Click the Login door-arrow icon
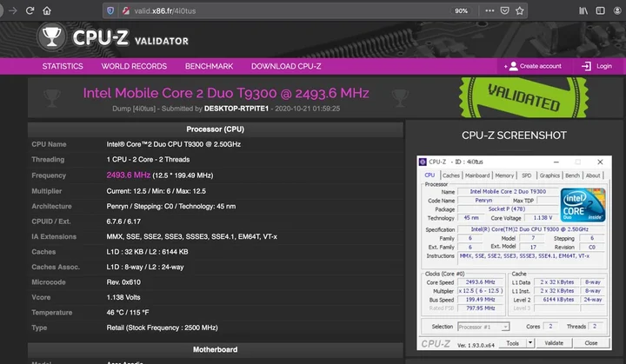Viewport: 626px width, 364px height. tap(586, 66)
